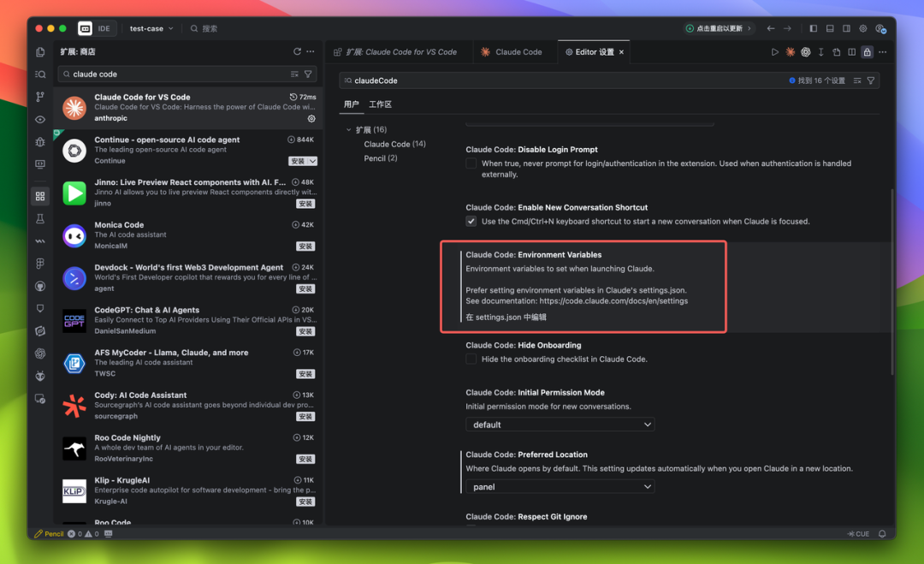Click the ChatGPT icon in editor toolbar
This screenshot has height=564, width=924.
click(x=806, y=52)
